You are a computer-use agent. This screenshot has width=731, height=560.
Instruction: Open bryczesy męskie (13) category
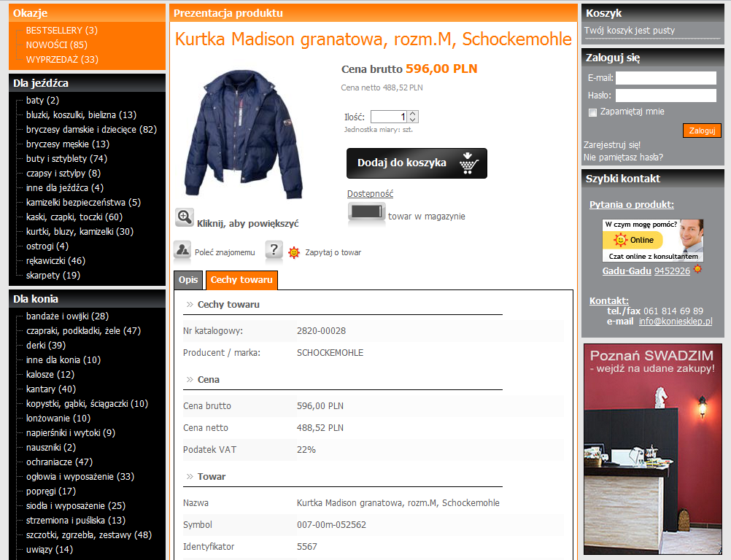pos(68,144)
